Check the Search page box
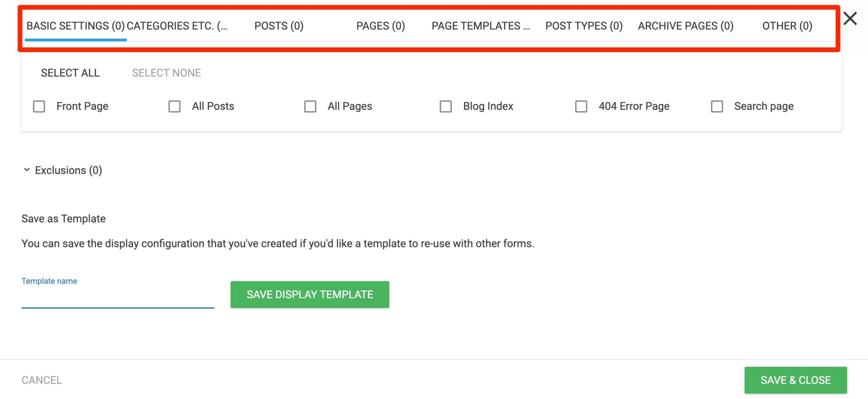 point(717,106)
